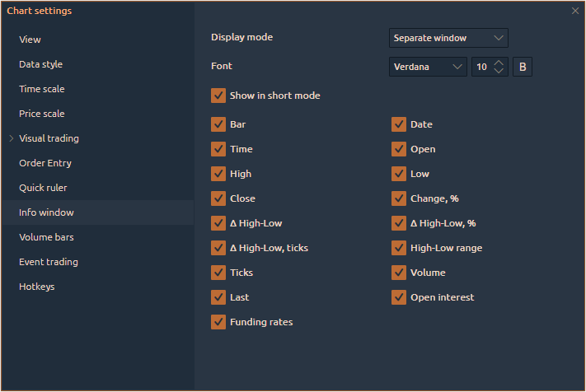Disable the Funding rates checkbox

(218, 322)
